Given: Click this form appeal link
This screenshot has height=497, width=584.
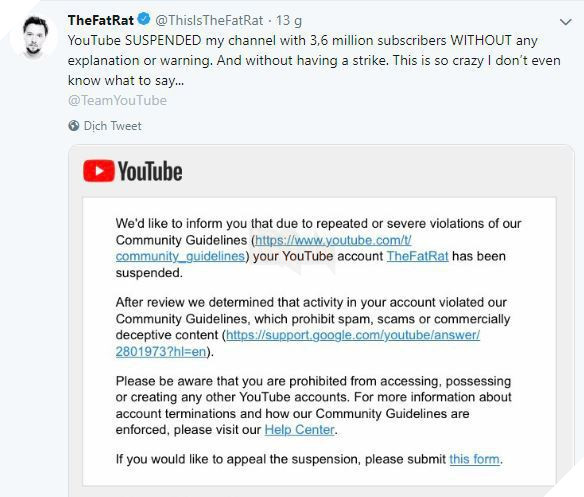Looking at the screenshot, I should pos(474,459).
